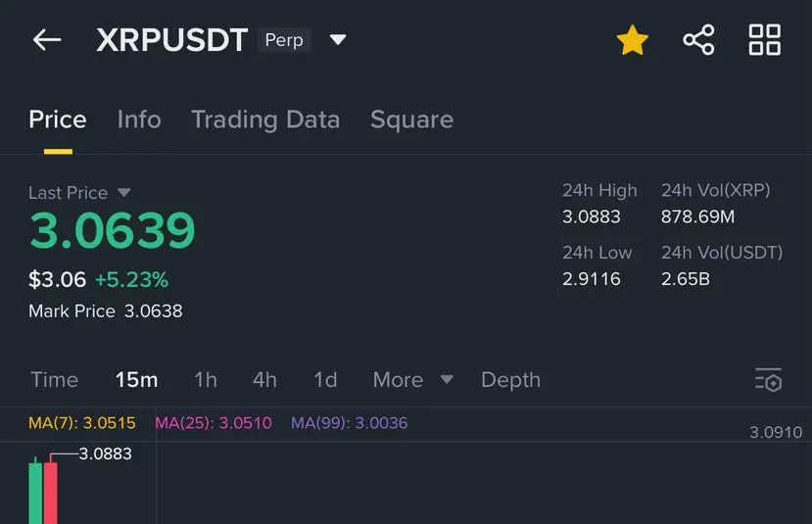Open chart settings icon beside Depth
This screenshot has height=524, width=812.
pyautogui.click(x=769, y=380)
